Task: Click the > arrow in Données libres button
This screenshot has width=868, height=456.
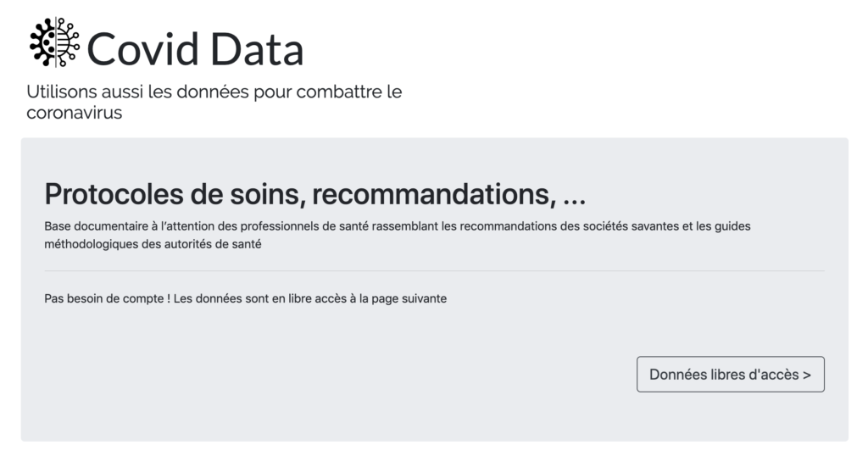Action: click(x=807, y=375)
